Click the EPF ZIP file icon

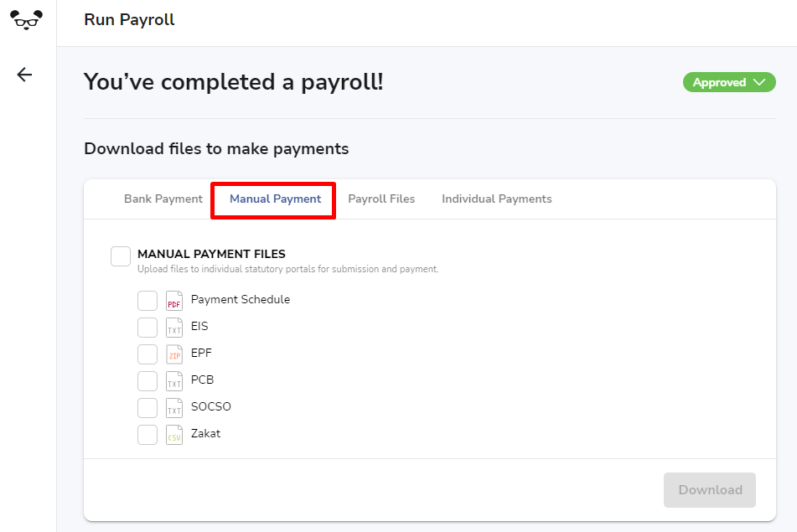(173, 354)
